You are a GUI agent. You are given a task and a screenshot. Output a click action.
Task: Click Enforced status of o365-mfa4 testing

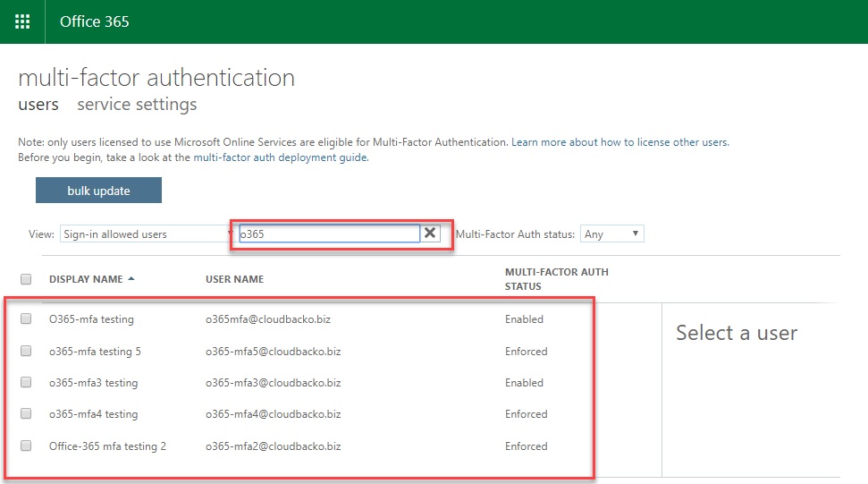coord(526,414)
